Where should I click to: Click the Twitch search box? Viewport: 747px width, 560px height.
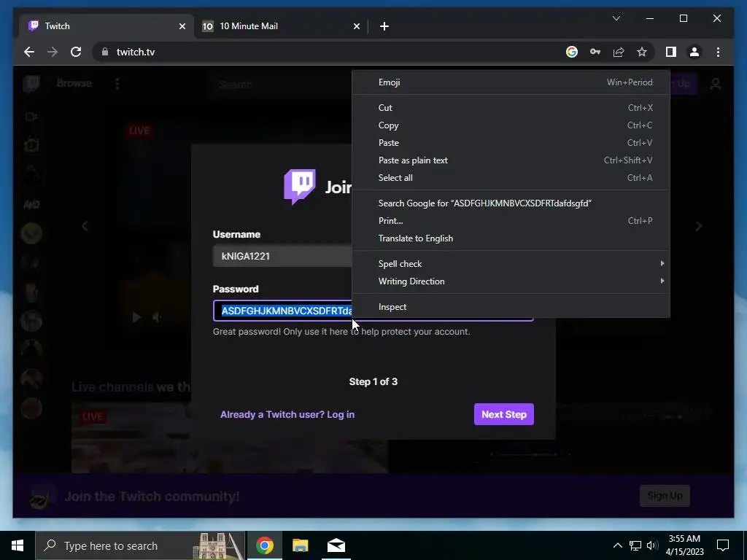281,85
